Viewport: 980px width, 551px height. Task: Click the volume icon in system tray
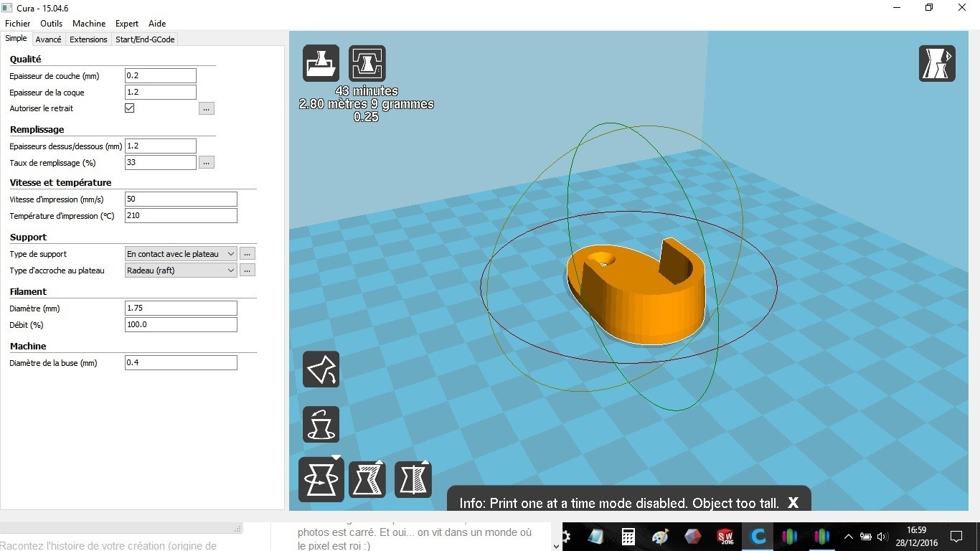pyautogui.click(x=882, y=537)
